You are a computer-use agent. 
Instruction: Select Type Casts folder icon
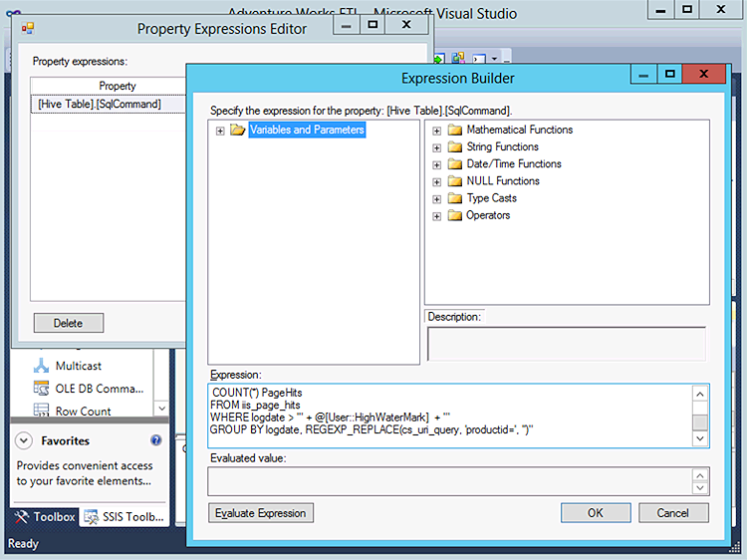click(455, 198)
